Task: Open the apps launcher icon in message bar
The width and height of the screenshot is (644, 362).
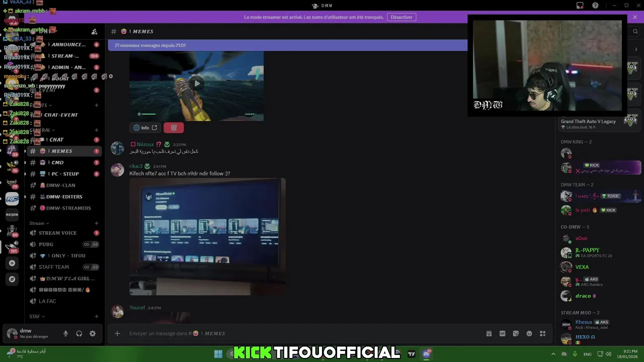Action: pyautogui.click(x=542, y=333)
